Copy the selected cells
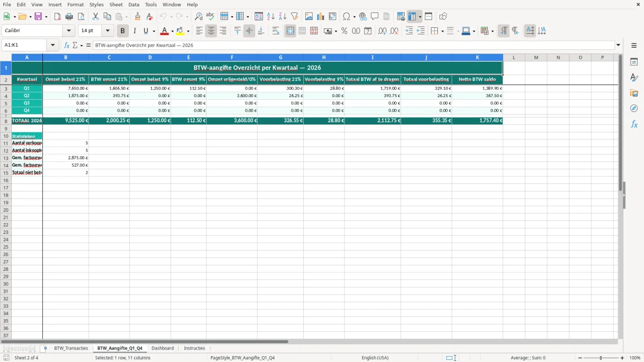The image size is (644, 362). pyautogui.click(x=107, y=17)
